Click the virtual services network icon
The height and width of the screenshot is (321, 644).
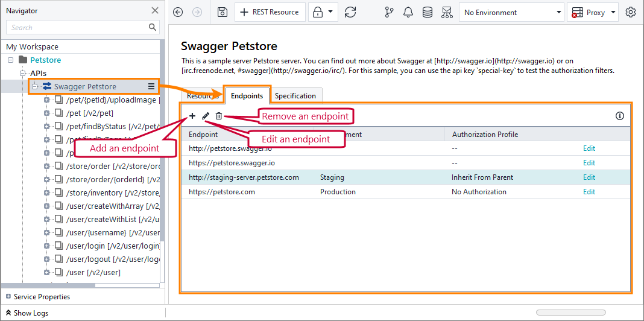click(447, 12)
